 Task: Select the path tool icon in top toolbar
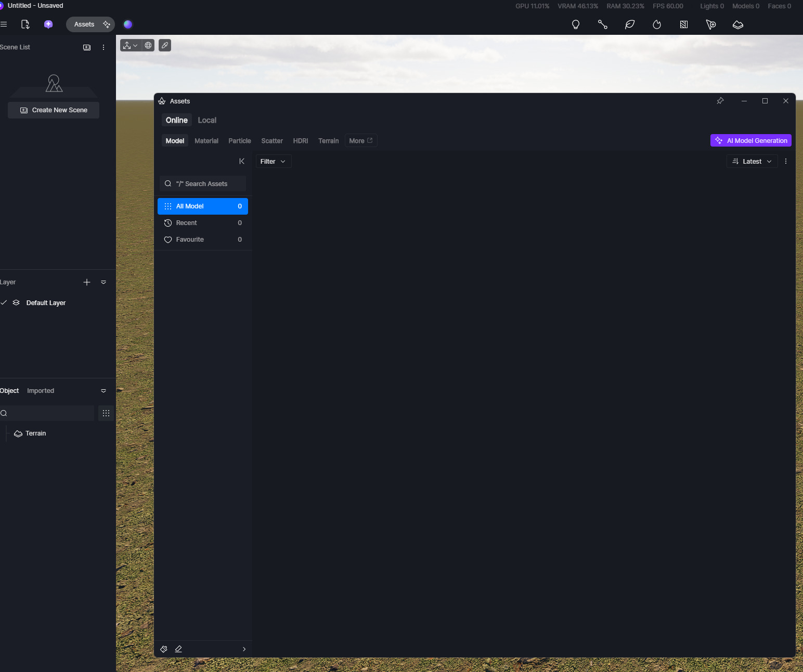[x=603, y=24]
